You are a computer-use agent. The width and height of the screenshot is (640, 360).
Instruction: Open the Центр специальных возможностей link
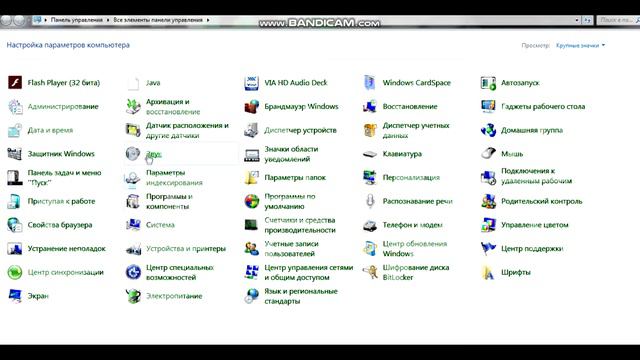coord(180,272)
